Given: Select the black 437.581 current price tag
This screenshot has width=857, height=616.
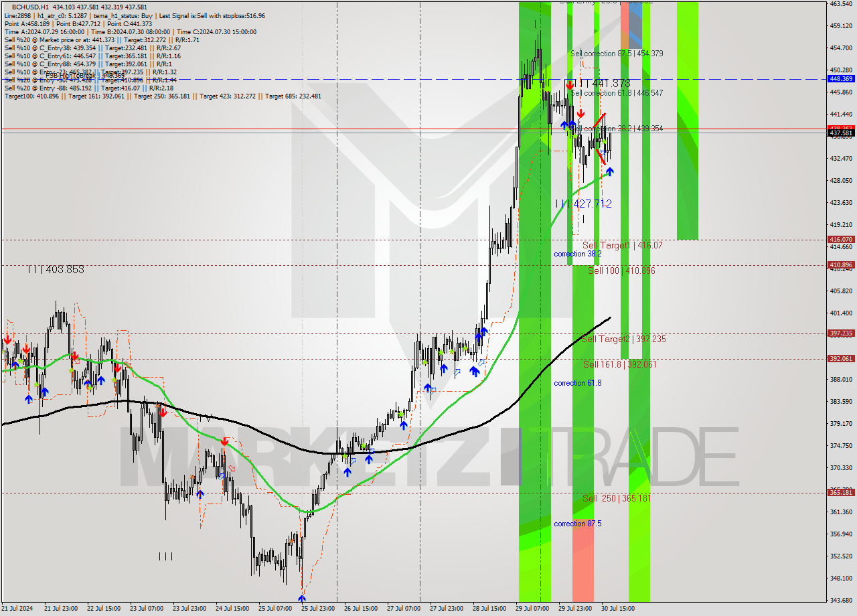Looking at the screenshot, I should tap(841, 133).
